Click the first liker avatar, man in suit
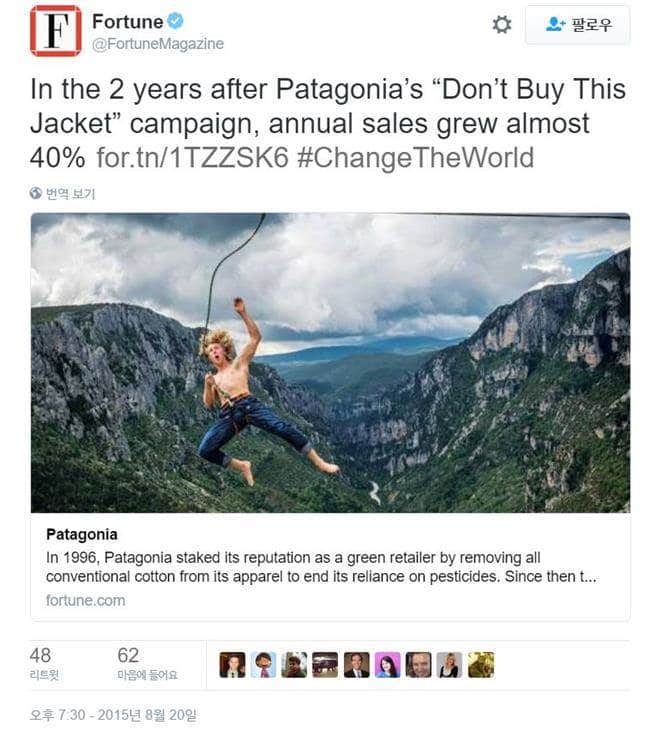This screenshot has height=730, width=650. (x=232, y=665)
